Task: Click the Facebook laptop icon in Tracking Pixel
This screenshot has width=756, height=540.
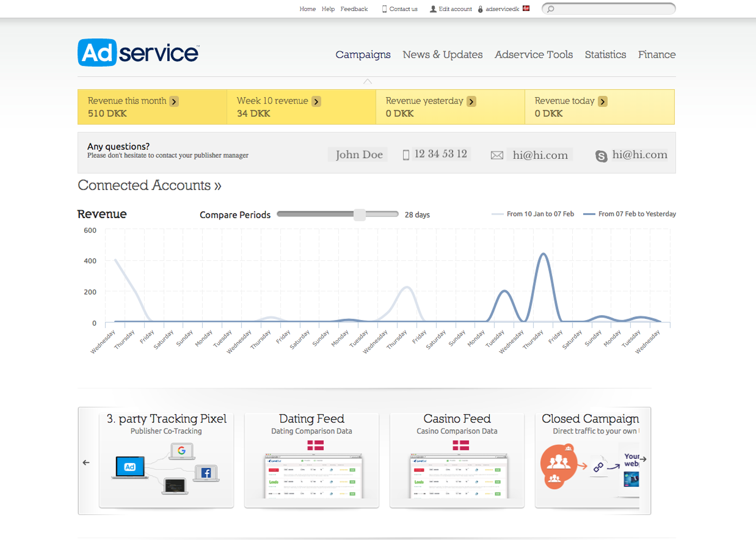Action: coord(206,473)
